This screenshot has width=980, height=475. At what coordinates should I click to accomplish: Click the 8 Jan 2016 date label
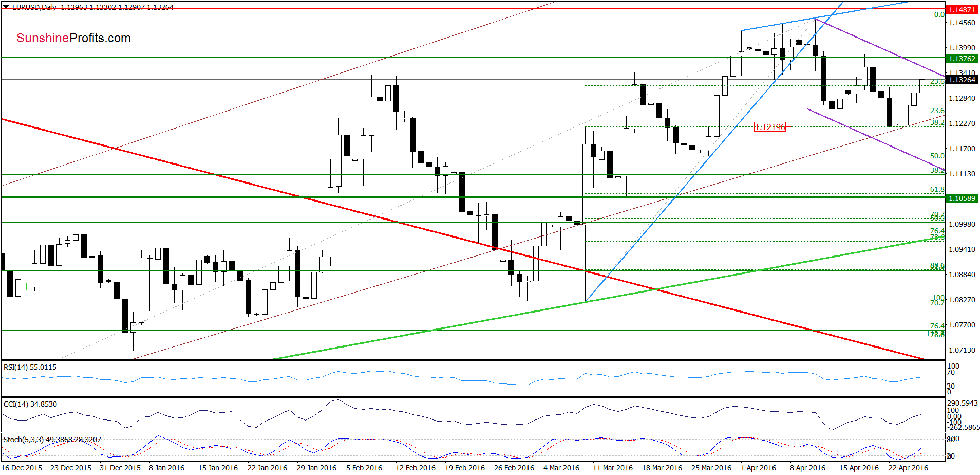(x=166, y=468)
